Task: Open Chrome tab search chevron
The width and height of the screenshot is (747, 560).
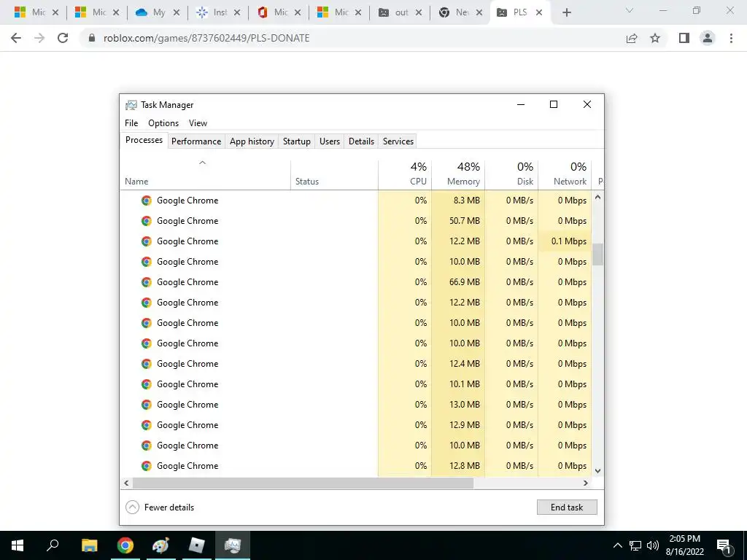Action: tap(630, 10)
